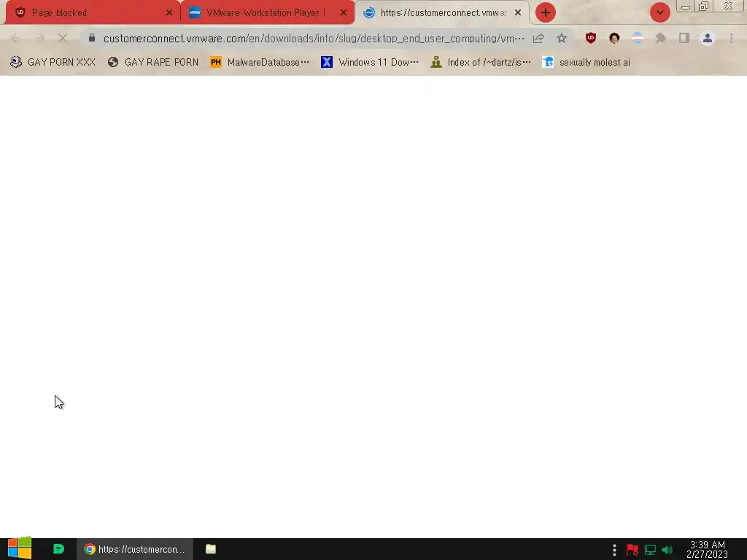Screen dimensions: 747x560
Task: Open the avatar face extension icon
Action: [614, 38]
